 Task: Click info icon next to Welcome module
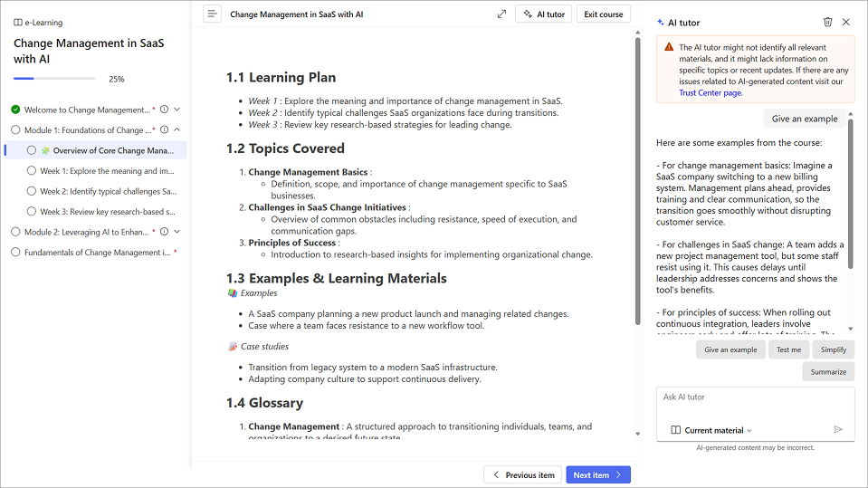coord(164,110)
